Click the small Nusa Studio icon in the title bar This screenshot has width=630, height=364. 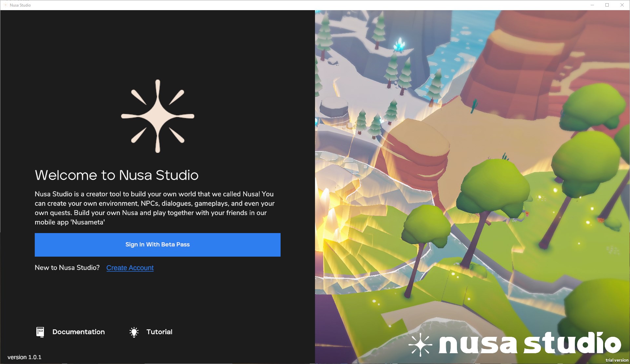click(x=5, y=5)
